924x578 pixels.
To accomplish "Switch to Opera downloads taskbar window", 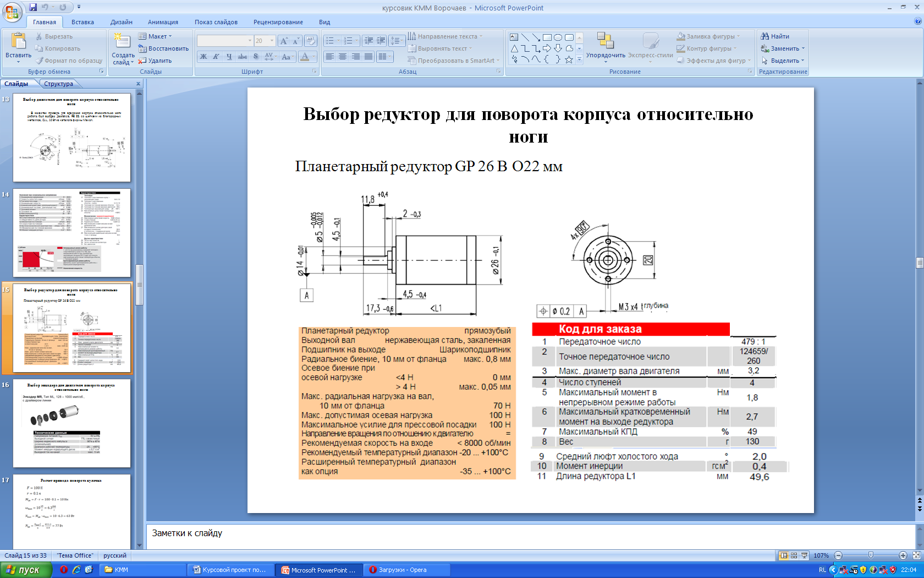I will [406, 570].
